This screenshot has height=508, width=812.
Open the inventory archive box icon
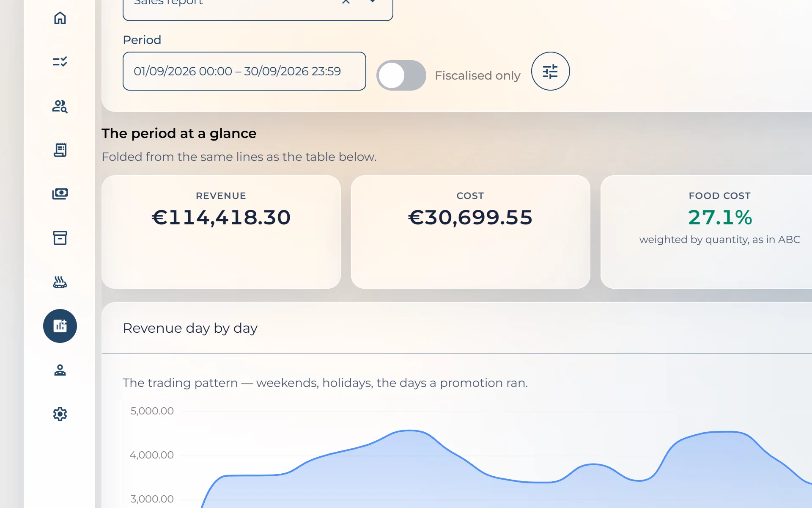[60, 238]
